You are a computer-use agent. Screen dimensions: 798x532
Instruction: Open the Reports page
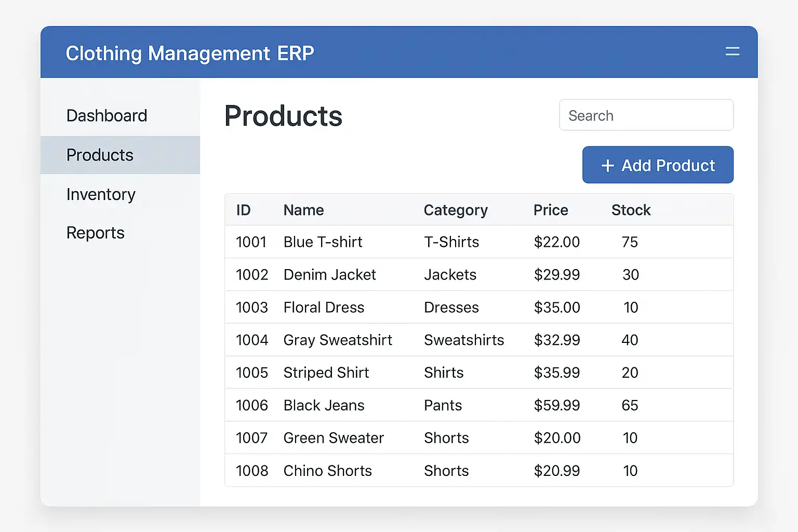click(x=96, y=233)
